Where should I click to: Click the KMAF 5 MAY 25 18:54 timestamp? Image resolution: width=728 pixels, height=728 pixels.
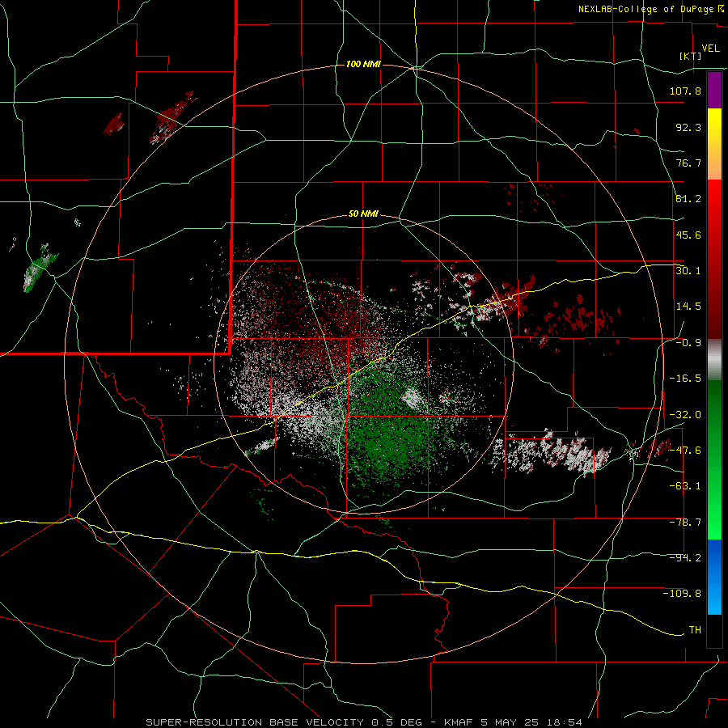pyautogui.click(x=513, y=722)
